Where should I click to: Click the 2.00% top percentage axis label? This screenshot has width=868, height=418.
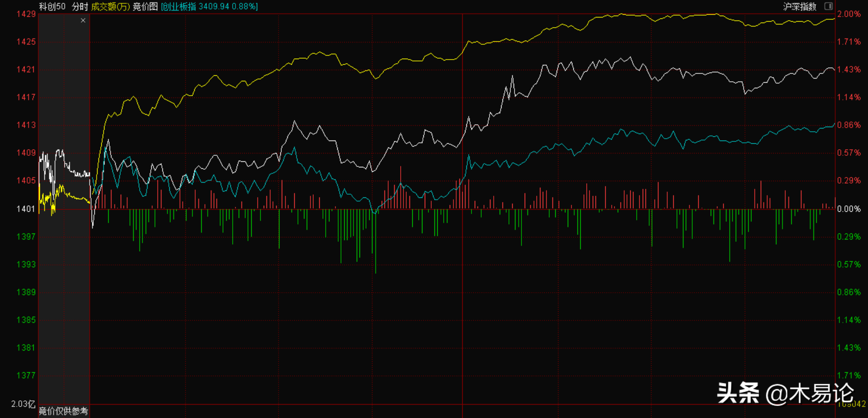(x=849, y=14)
